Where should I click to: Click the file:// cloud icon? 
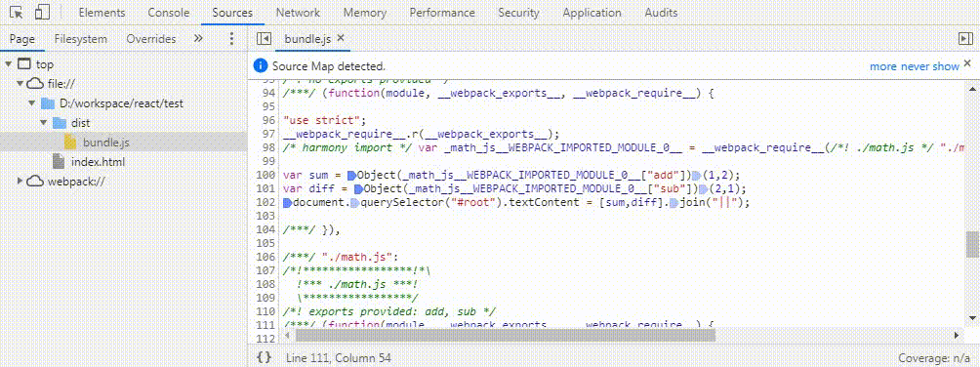tap(35, 83)
